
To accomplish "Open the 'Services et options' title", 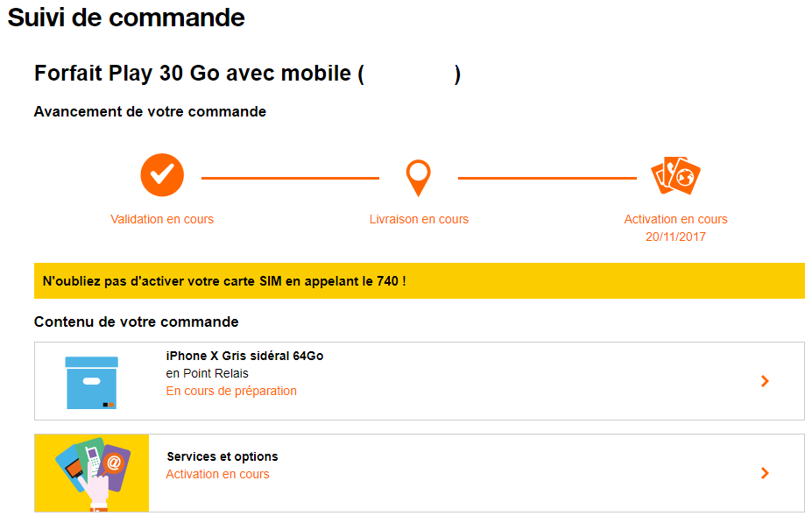I will pyautogui.click(x=222, y=456).
